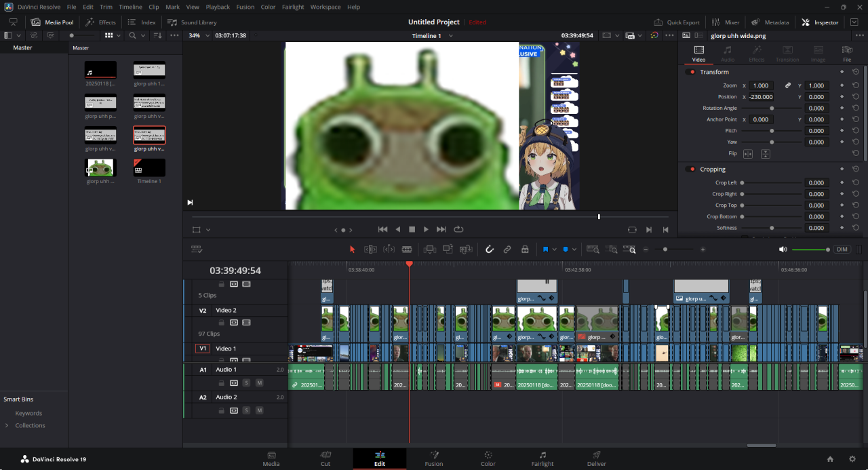Turn off the Cropping section toggle
Viewport: 868px width, 470px height.
click(692, 170)
